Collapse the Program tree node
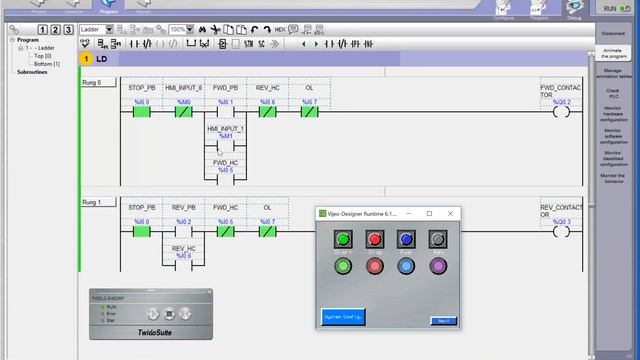640x360 pixels. 12,40
